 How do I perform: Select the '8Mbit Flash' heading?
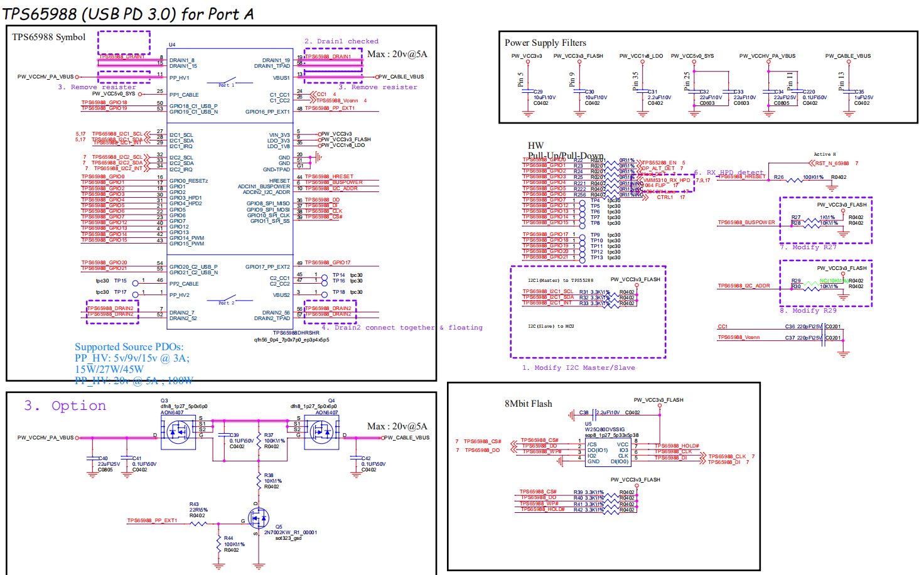coord(529,404)
